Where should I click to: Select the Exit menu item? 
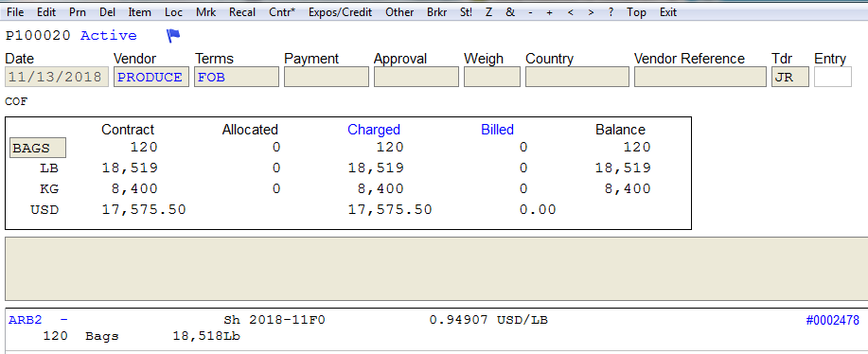point(668,12)
